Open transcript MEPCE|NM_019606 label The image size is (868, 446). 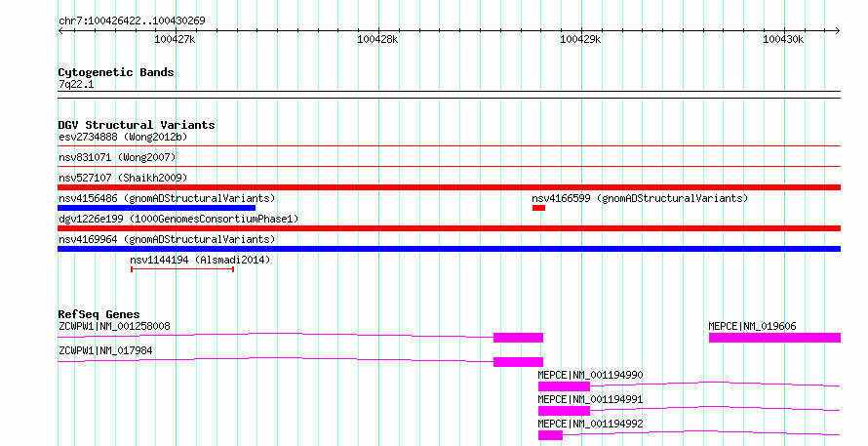752,326
